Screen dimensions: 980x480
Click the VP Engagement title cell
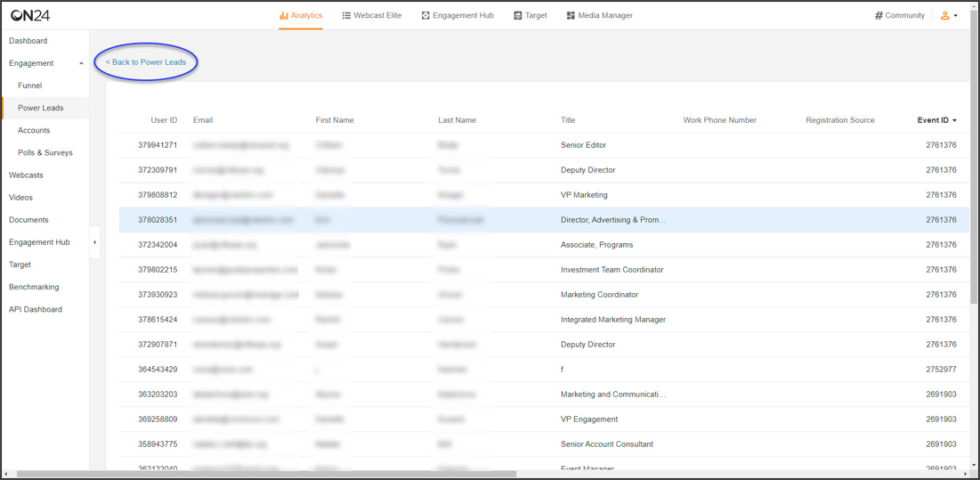click(x=589, y=419)
